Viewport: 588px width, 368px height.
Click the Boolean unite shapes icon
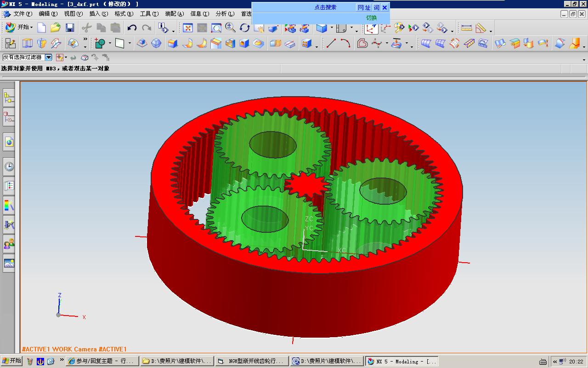(x=100, y=43)
